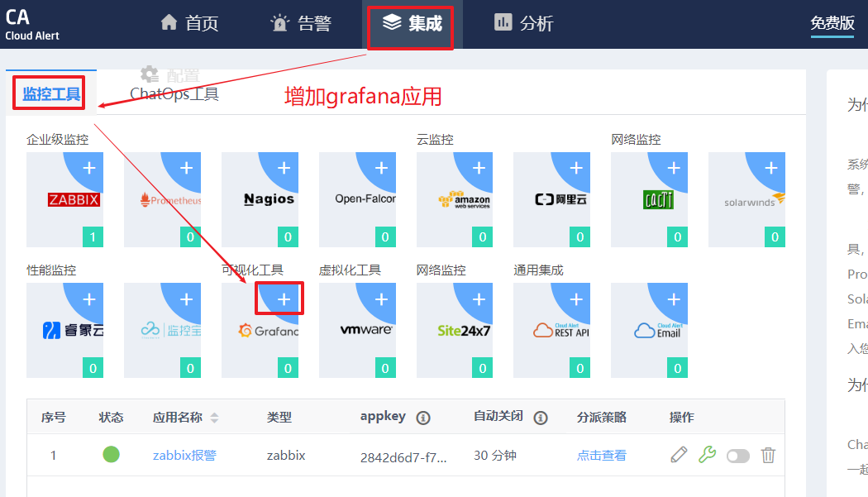The width and height of the screenshot is (868, 497).
Task: Select the ChatOps工具 sub-tab
Action: pos(174,94)
